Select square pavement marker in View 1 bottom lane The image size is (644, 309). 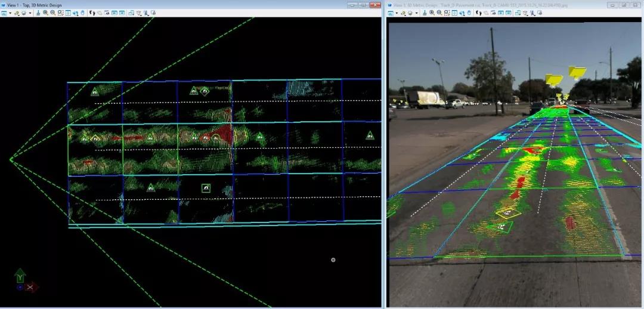click(x=206, y=188)
